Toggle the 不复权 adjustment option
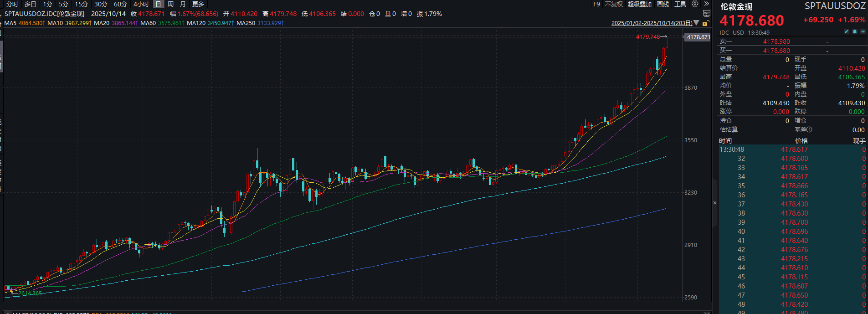The height and width of the screenshot is (314, 868). (614, 4)
